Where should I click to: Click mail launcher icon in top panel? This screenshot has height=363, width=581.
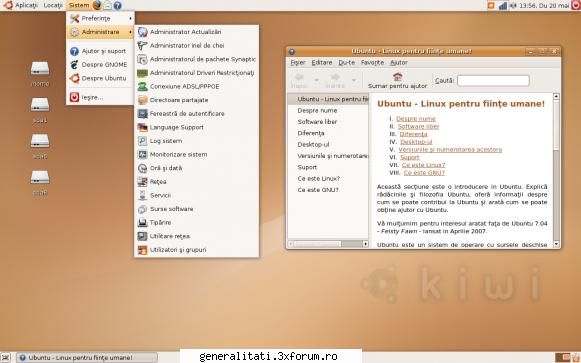[107, 5]
